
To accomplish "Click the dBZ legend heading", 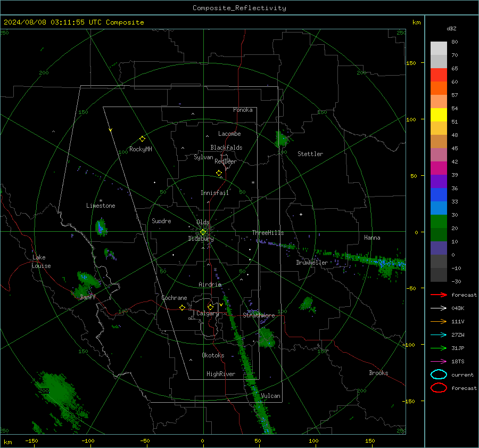I will [x=451, y=28].
